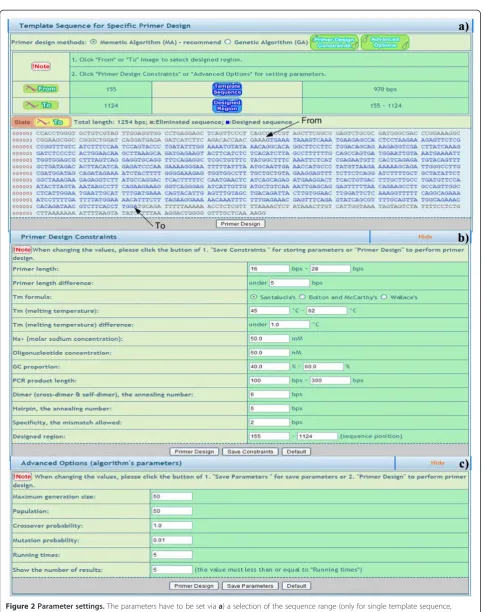The height and width of the screenshot is (612, 483).
Task: Click Save Parameters button
Action: (x=250, y=586)
